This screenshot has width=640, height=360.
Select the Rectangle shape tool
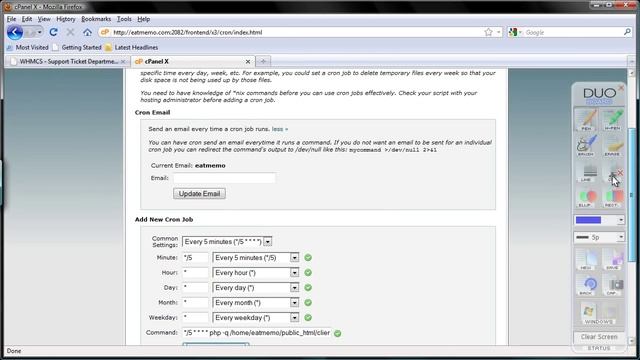(x=613, y=198)
